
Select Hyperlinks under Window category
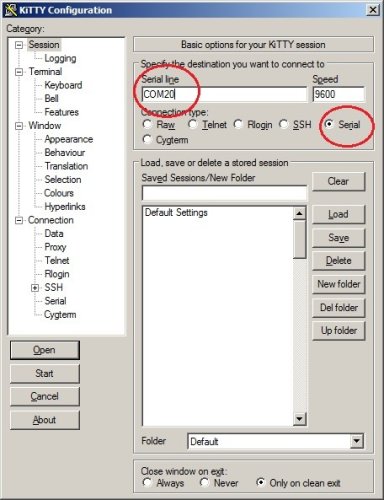pyautogui.click(x=65, y=207)
